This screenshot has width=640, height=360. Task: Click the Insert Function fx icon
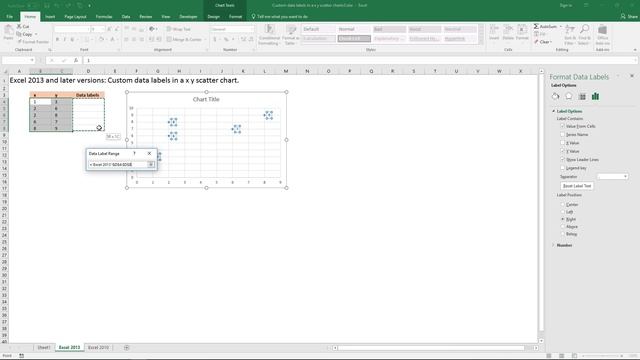pos(76,60)
